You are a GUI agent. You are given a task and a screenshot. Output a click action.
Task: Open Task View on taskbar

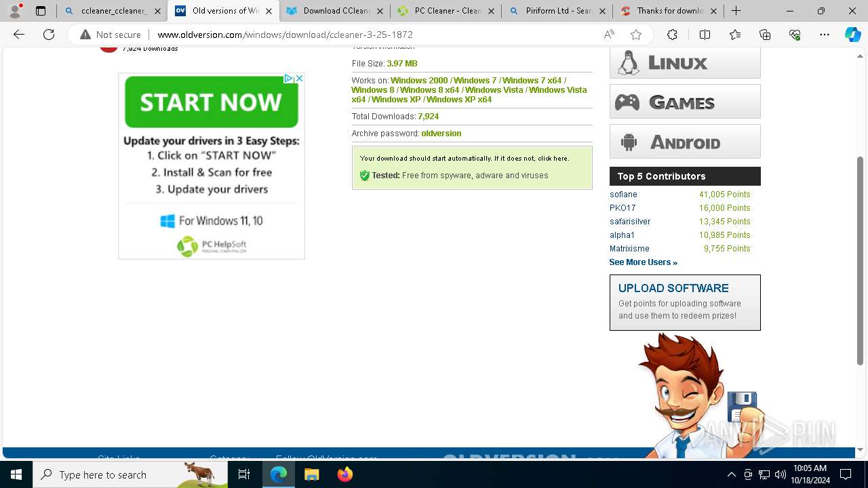click(x=244, y=474)
